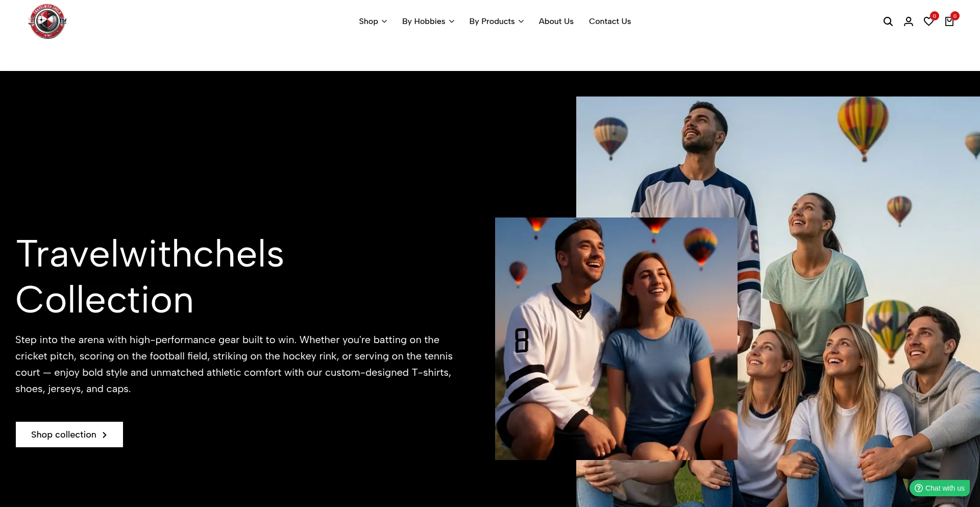Click the help icon in chat widget
980x507 pixels.
click(x=919, y=488)
